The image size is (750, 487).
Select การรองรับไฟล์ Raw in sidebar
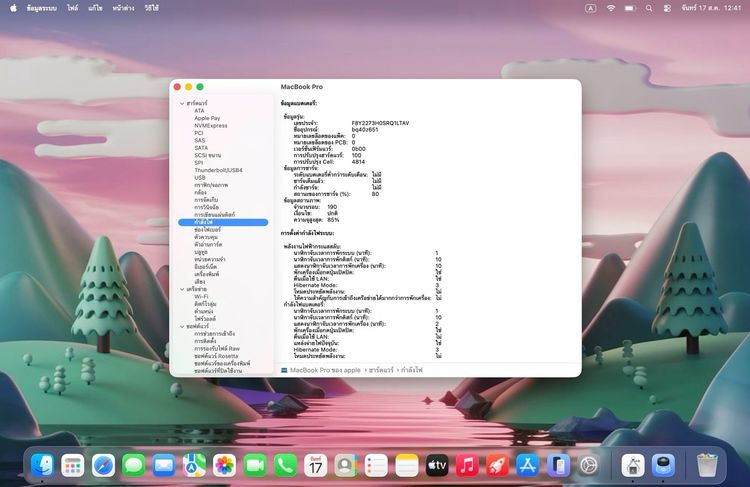[217, 349]
